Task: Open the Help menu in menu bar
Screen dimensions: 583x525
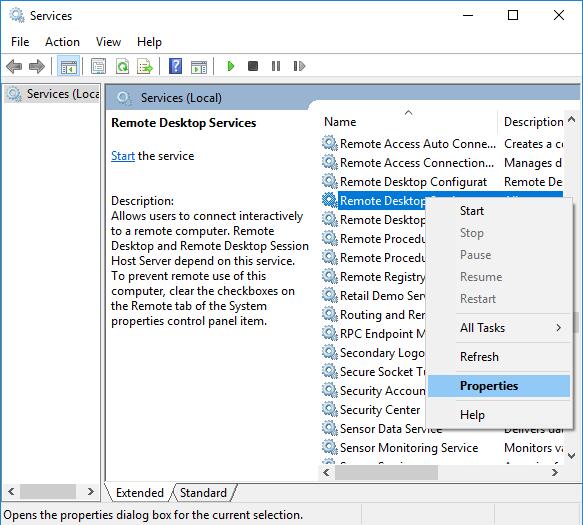Action: (x=149, y=42)
